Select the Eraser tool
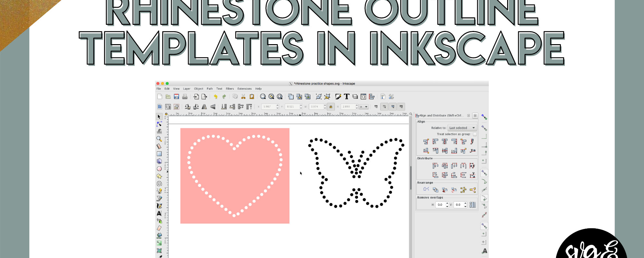The width and height of the screenshot is (644, 258). coord(159,228)
